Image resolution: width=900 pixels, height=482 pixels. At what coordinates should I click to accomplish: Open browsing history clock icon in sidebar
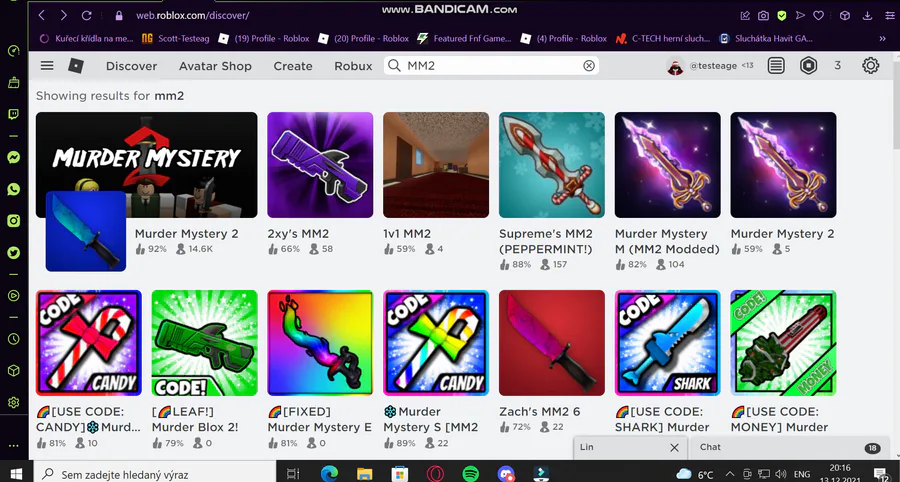coord(14,339)
